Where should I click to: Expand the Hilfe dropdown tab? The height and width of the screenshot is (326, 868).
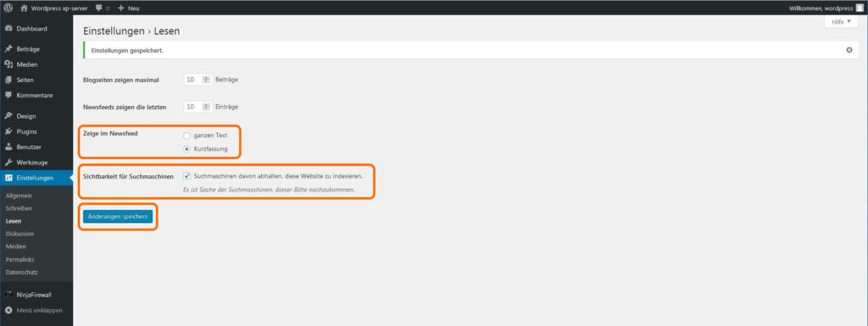[x=841, y=21]
